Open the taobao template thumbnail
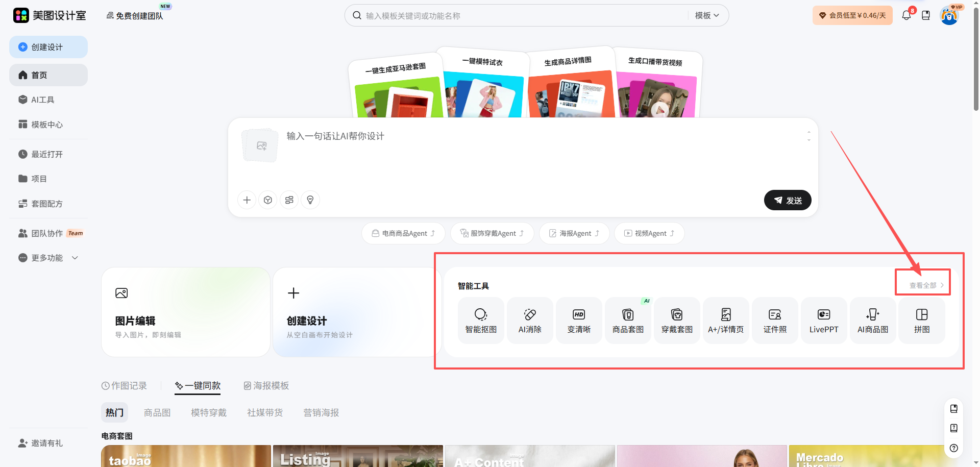Image resolution: width=980 pixels, height=467 pixels. click(186, 456)
